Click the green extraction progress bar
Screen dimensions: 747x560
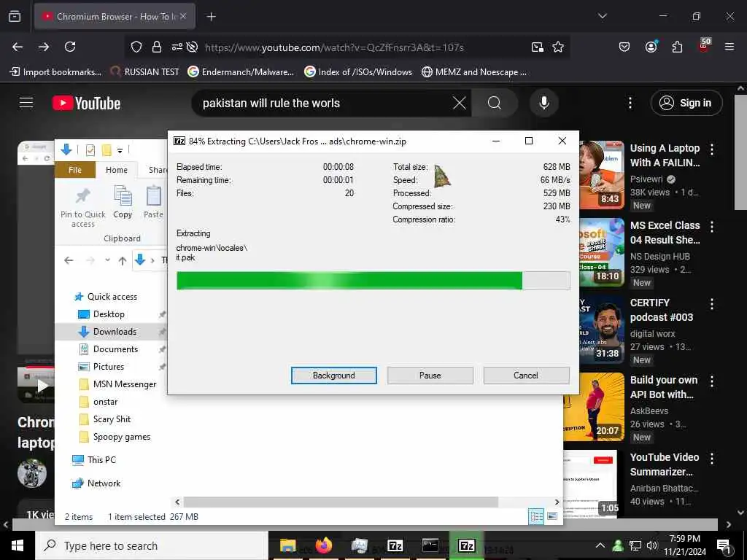[x=373, y=281]
